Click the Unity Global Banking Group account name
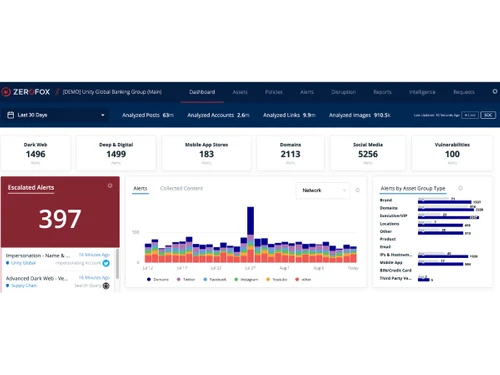Screen dimensions: 500x375 point(112,92)
